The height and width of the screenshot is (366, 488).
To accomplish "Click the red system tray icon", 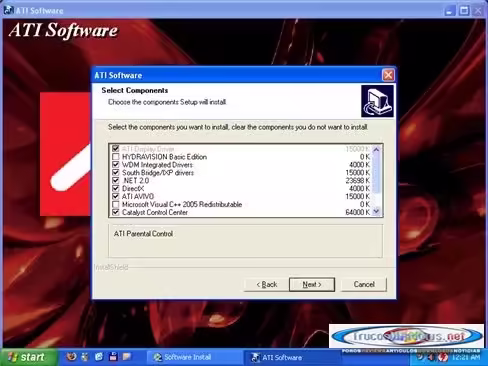I will click(x=443, y=357).
